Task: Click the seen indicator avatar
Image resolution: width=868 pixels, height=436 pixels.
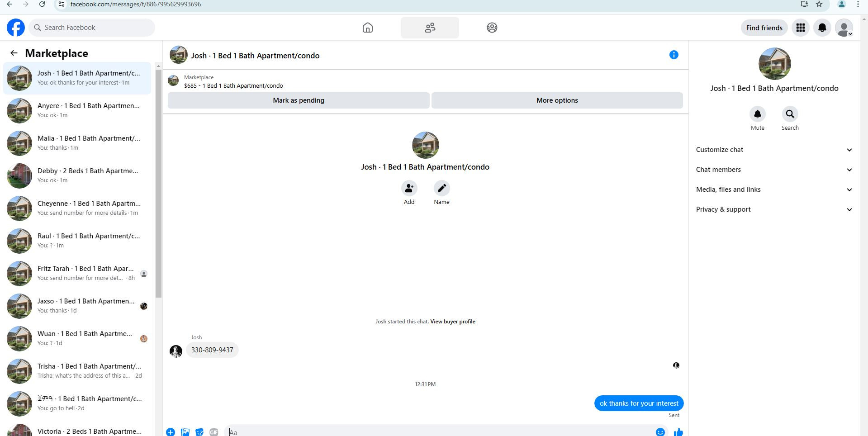Action: [676, 365]
